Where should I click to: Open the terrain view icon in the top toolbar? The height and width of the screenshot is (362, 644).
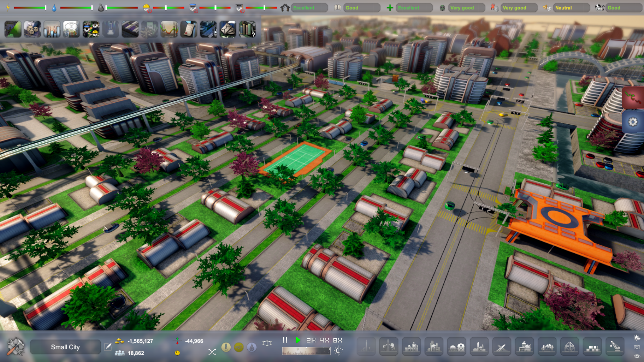click(13, 29)
